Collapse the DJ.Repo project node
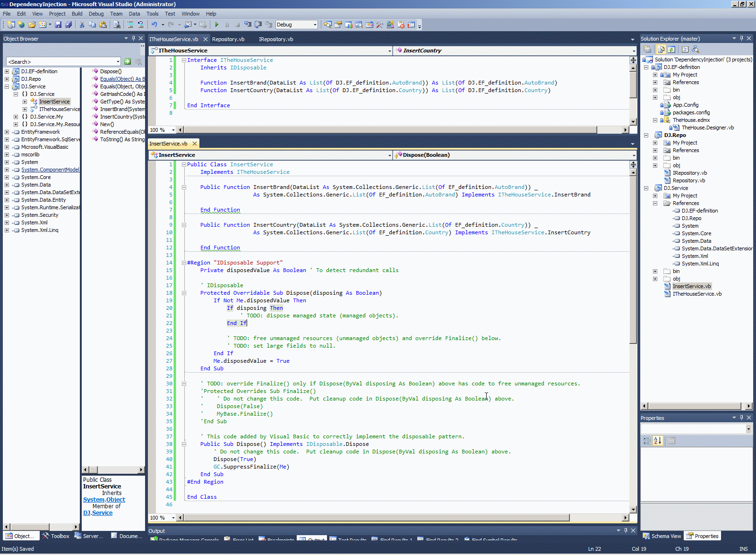Image resolution: width=756 pixels, height=555 pixels. click(x=646, y=135)
